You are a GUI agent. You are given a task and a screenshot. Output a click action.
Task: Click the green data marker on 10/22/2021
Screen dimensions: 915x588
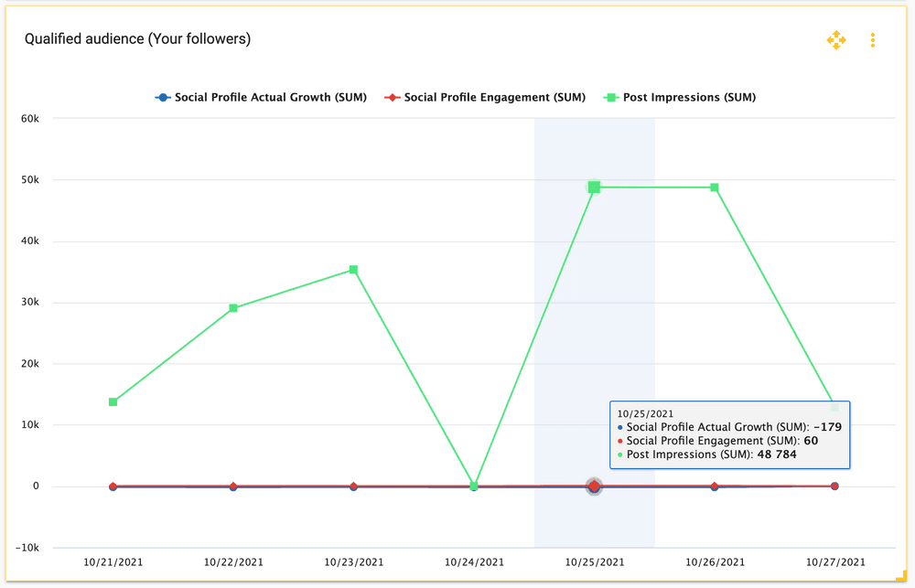pyautogui.click(x=233, y=308)
